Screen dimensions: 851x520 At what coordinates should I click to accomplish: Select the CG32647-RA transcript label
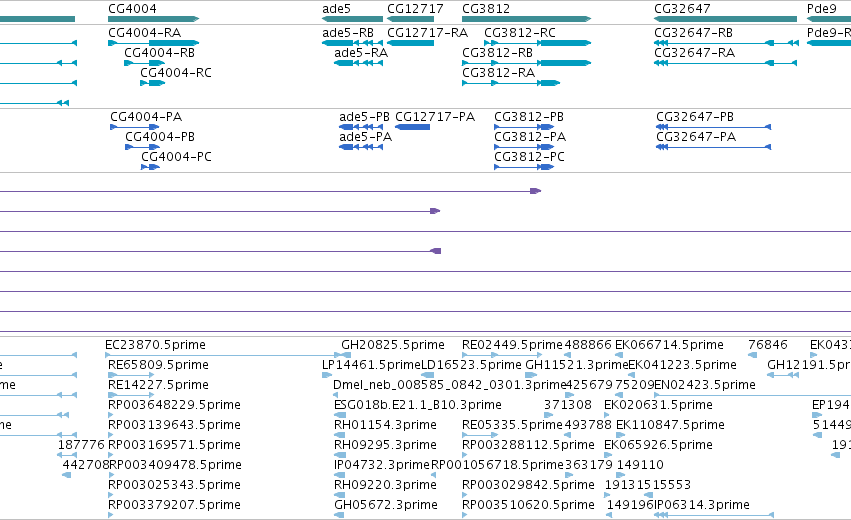tap(694, 53)
